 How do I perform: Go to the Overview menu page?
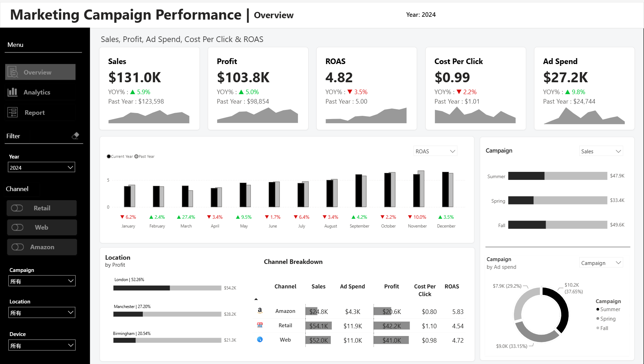click(41, 72)
